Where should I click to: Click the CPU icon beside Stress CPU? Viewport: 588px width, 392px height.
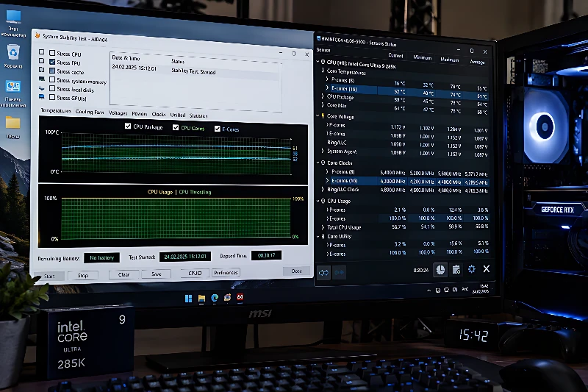pos(42,52)
